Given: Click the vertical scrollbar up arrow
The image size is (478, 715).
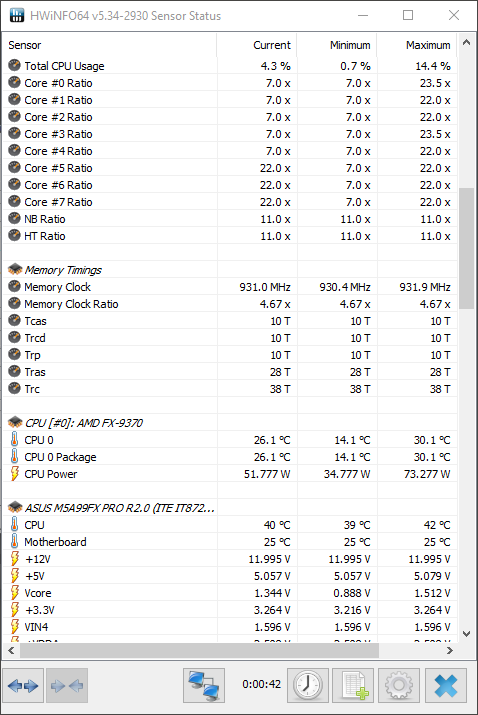Looking at the screenshot, I should [466, 42].
